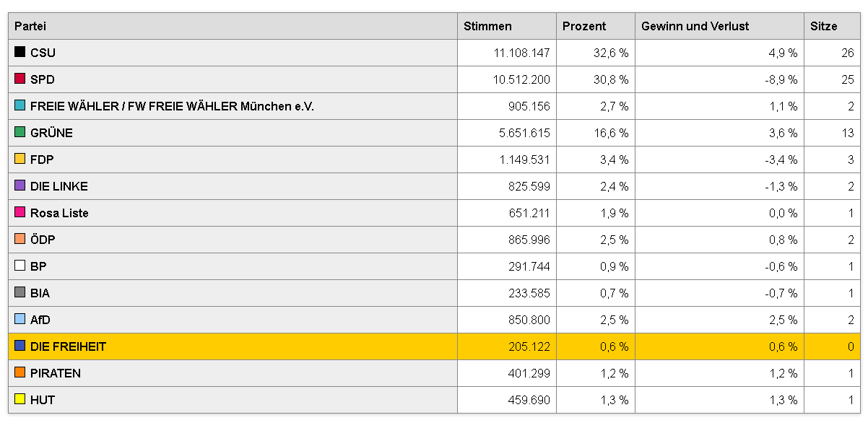Click the black CSU color swatch

[20, 52]
